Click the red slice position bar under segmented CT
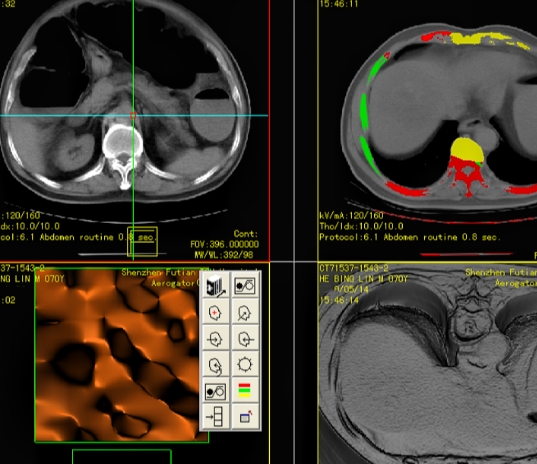537x464 pixels. [466, 254]
